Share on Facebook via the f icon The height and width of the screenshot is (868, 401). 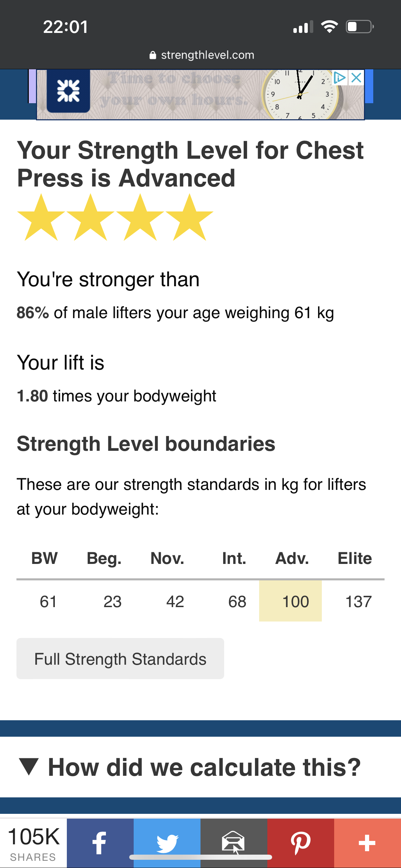(x=100, y=843)
